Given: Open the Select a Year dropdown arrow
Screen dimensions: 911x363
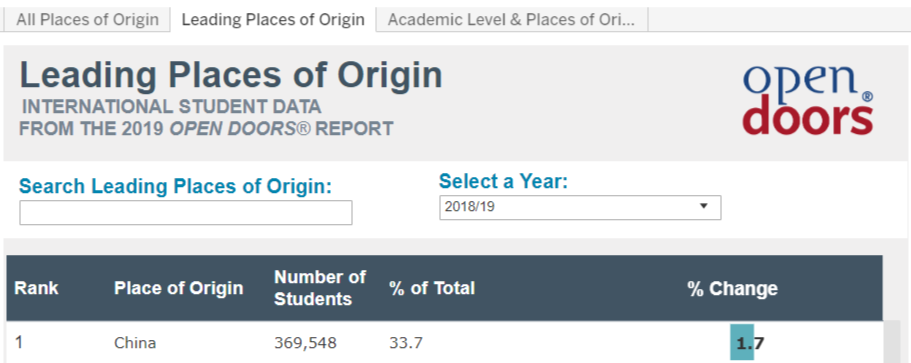Looking at the screenshot, I should [x=704, y=206].
